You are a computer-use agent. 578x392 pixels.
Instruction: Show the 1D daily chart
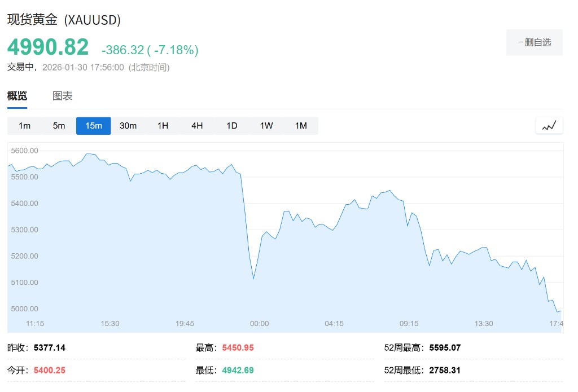coord(232,126)
